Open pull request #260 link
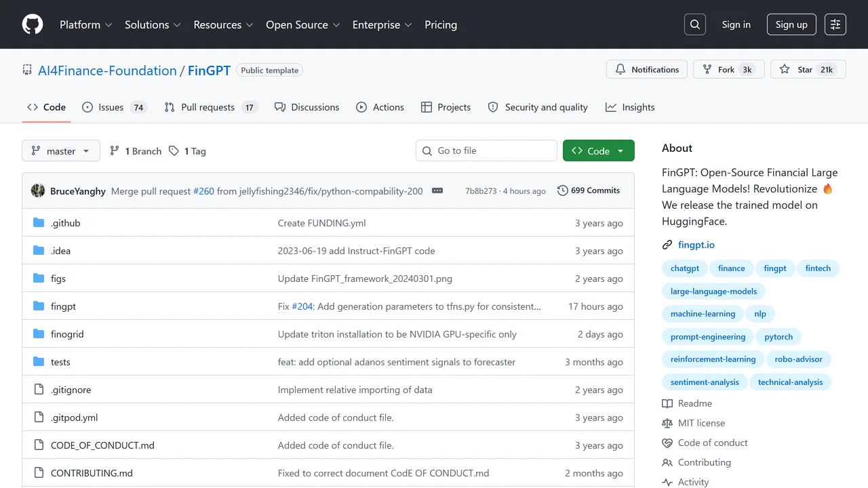This screenshot has width=868, height=488. point(203,191)
